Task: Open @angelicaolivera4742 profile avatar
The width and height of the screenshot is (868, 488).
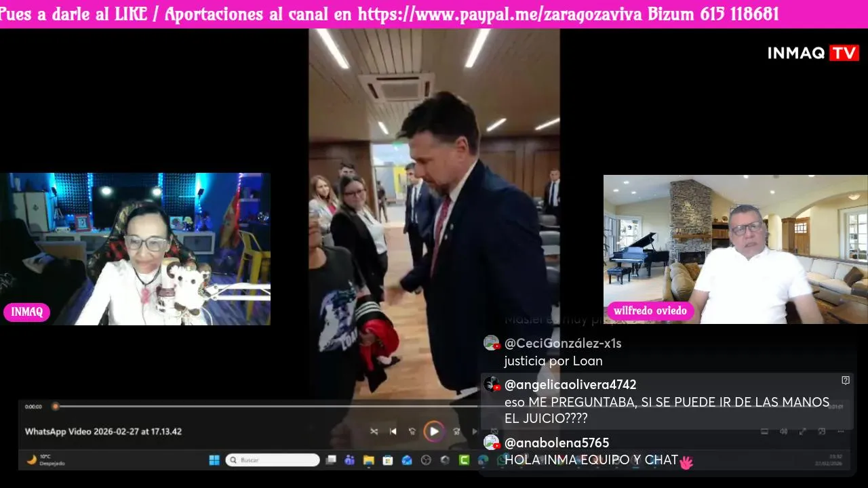Action: 492,384
